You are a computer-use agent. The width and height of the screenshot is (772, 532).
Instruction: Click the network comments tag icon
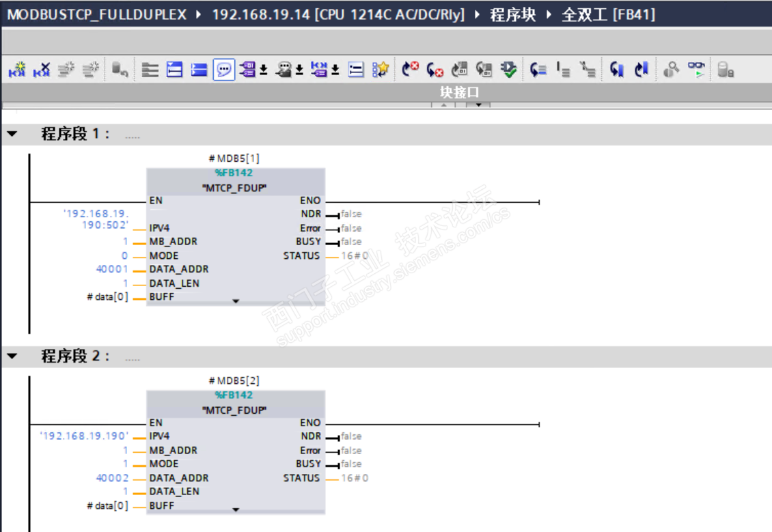(x=319, y=70)
